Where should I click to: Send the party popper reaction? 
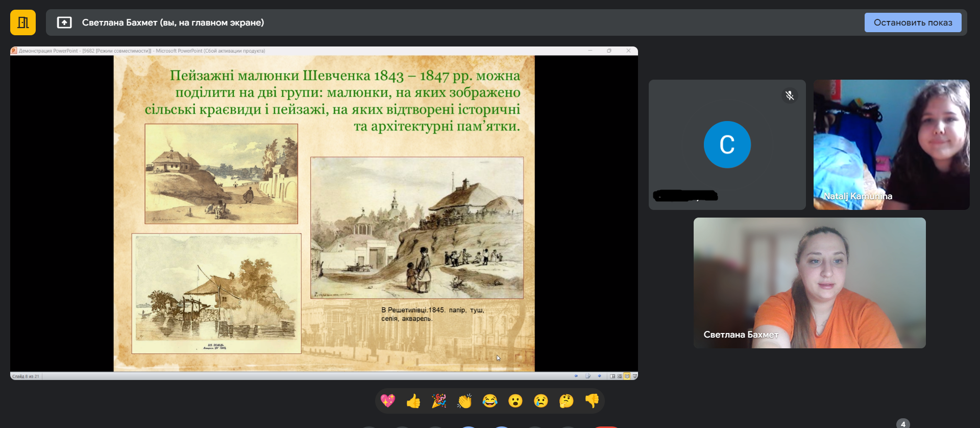[x=439, y=401]
